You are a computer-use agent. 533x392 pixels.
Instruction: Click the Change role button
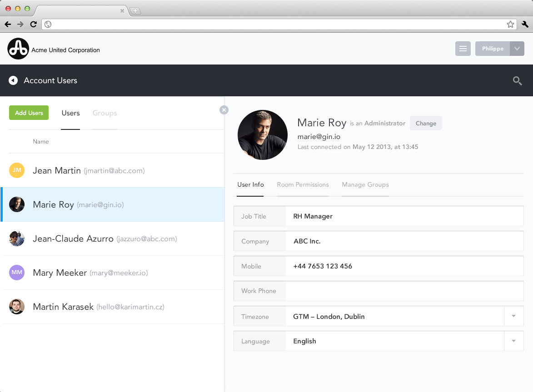[426, 123]
